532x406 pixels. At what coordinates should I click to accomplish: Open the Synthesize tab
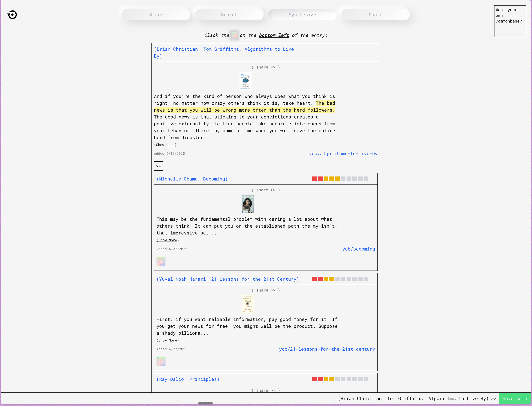click(302, 15)
